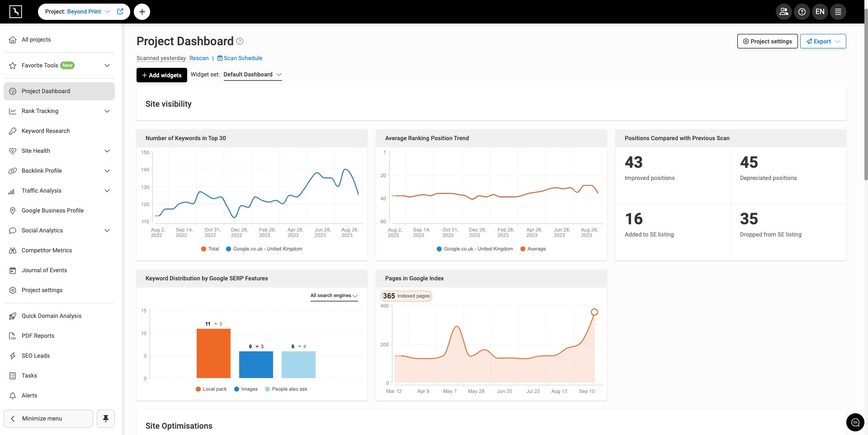The height and width of the screenshot is (435, 868).
Task: Toggle Local pack in SERP Features legend
Action: pos(211,389)
